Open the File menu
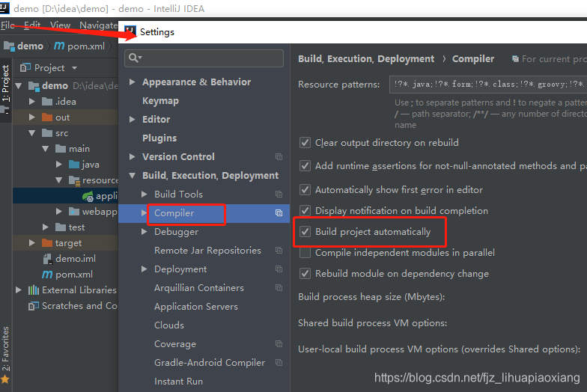The image size is (587, 392). coord(7,25)
